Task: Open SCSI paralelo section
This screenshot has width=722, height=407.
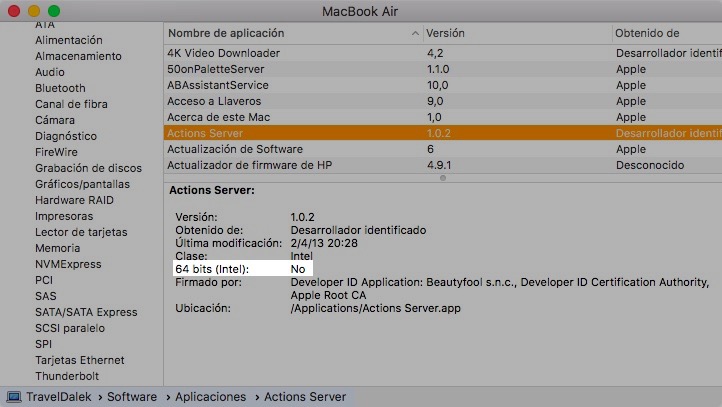Action: click(70, 328)
